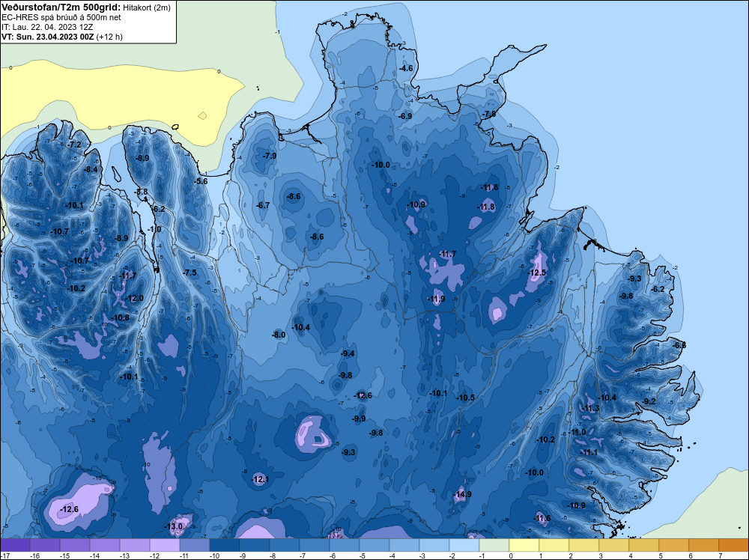Select the pale yellow legend swatch between 0 and 1
Image resolution: width=749 pixels, height=560 pixels.
point(524,545)
